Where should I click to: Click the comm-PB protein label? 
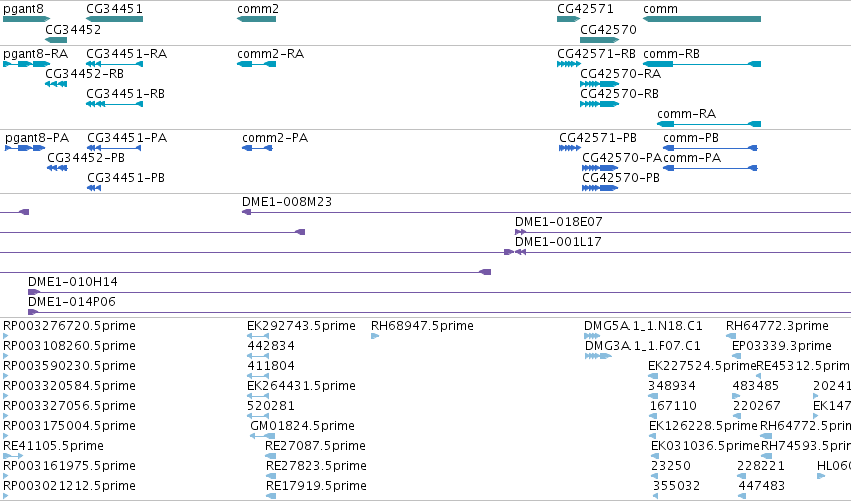[691, 137]
